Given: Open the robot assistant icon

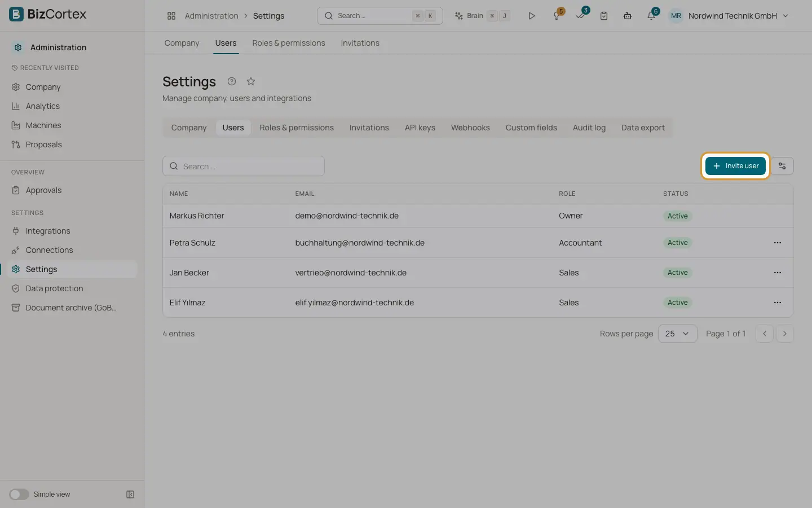Looking at the screenshot, I should (x=628, y=16).
